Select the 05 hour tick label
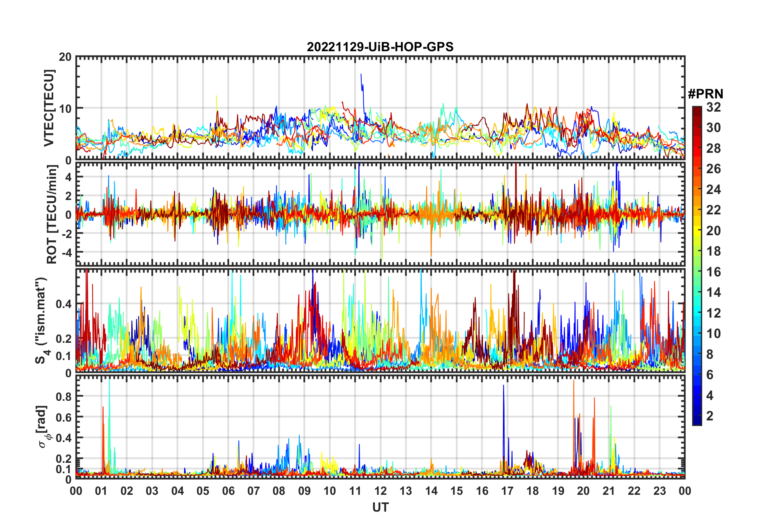Image resolution: width=761 pixels, height=532 pixels. (203, 491)
